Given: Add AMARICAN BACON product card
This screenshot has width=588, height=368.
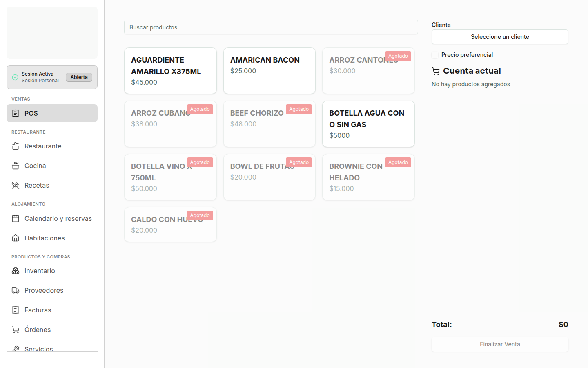Looking at the screenshot, I should [x=269, y=71].
